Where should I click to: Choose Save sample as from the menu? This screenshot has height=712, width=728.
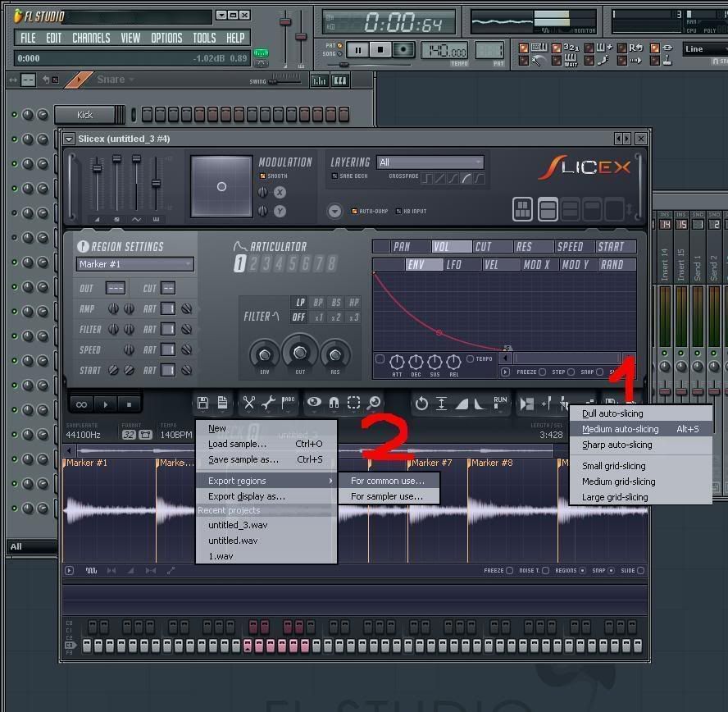[266, 459]
